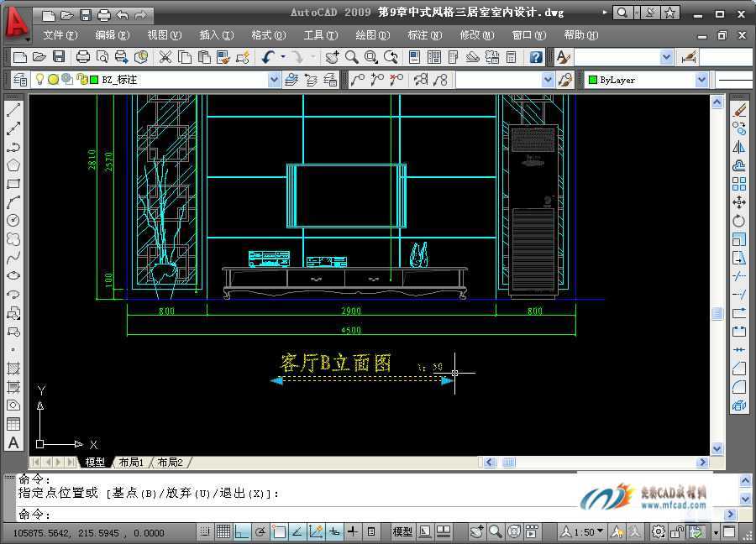Viewport: 756px width, 544px height.
Task: Select the Line tool in draw toolbar
Action: click(13, 110)
